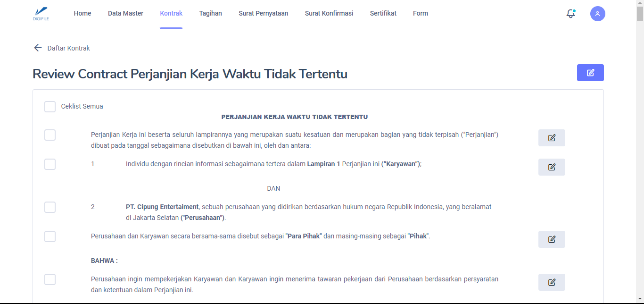Open the Data Master menu
This screenshot has height=304, width=644.
click(125, 13)
